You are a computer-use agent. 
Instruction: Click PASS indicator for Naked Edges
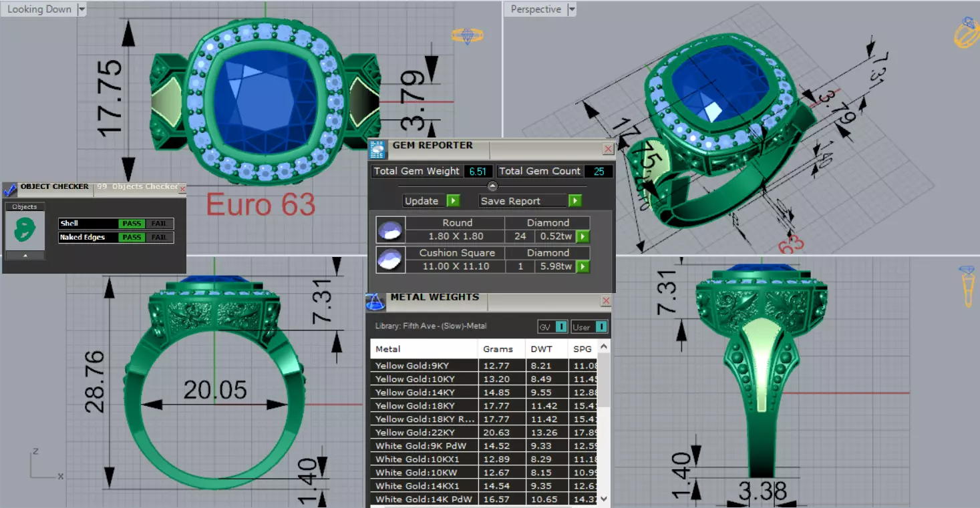pos(132,237)
